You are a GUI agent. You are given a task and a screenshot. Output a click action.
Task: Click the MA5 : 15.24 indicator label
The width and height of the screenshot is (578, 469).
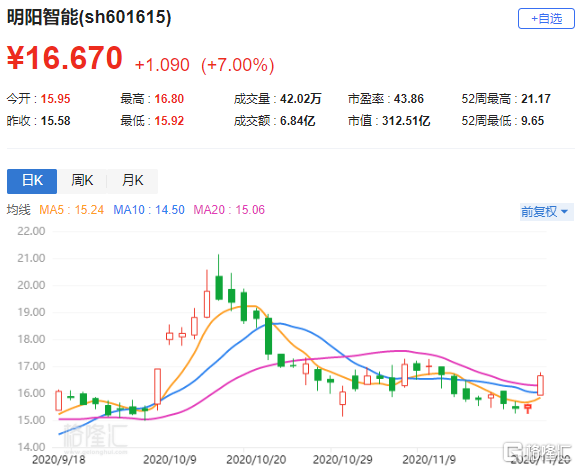click(x=72, y=210)
